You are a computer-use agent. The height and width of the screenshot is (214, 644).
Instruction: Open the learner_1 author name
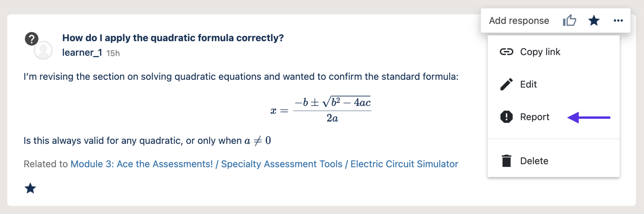[82, 53]
